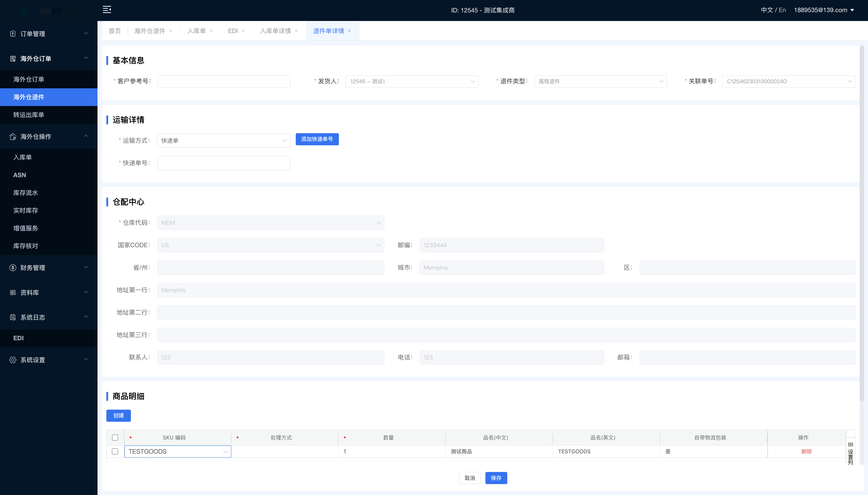Switch to the 首页 tab
This screenshot has height=495, width=868.
(x=115, y=31)
